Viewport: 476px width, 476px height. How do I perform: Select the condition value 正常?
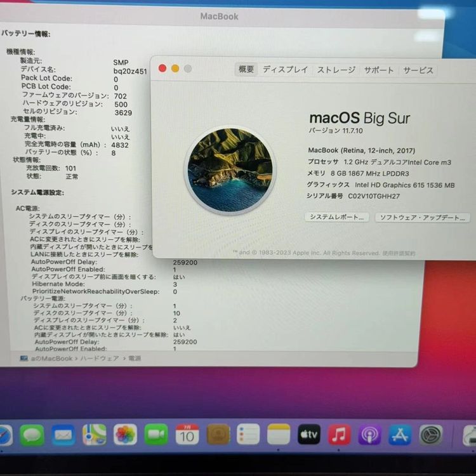72,176
